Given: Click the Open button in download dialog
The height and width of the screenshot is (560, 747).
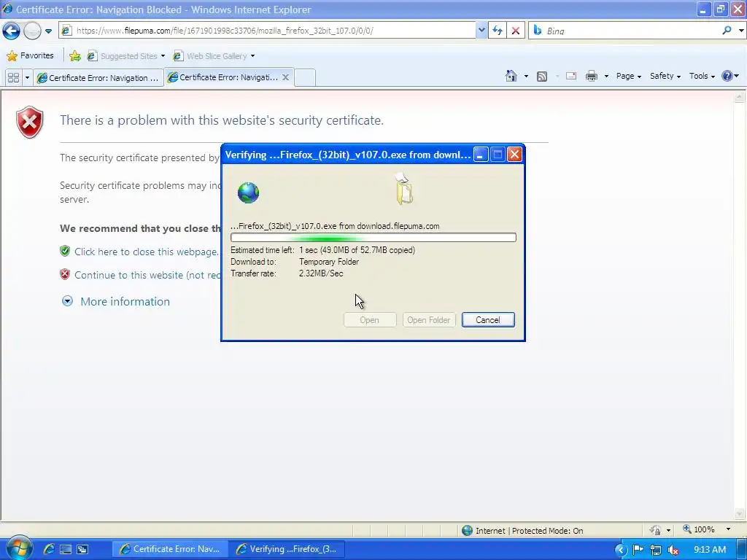Looking at the screenshot, I should coord(370,320).
